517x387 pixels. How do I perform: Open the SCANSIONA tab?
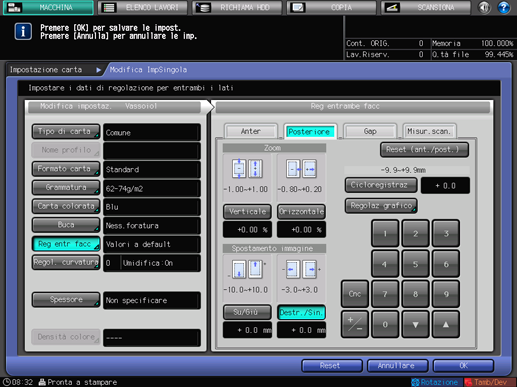(x=426, y=7)
